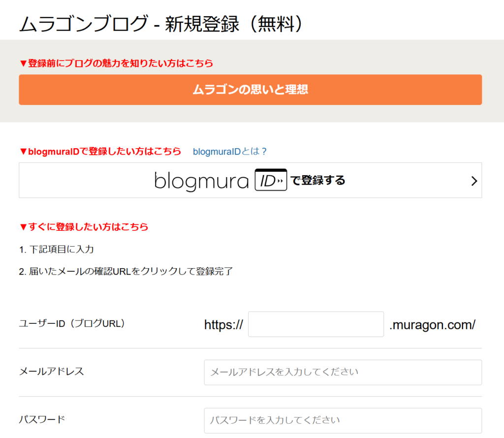Click red heading 登録前にブログの魅力を知りたい方はこちら
The width and height of the screenshot is (504, 438).
point(116,63)
